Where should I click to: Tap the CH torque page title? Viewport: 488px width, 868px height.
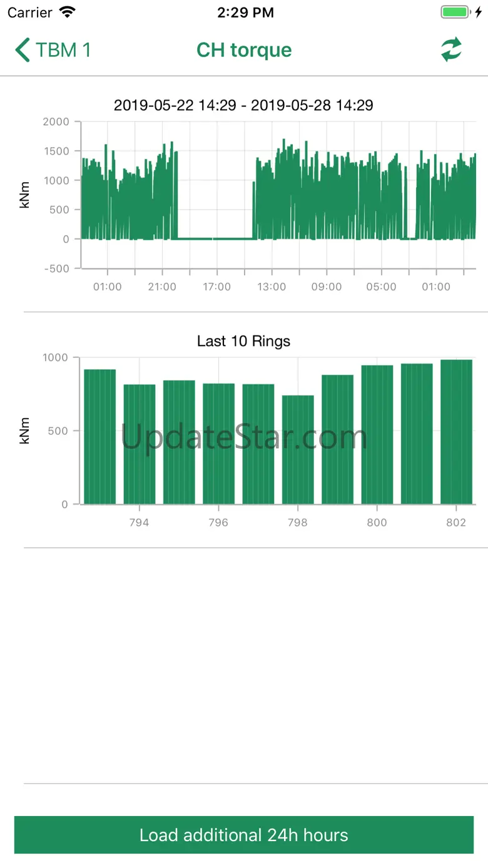(244, 50)
